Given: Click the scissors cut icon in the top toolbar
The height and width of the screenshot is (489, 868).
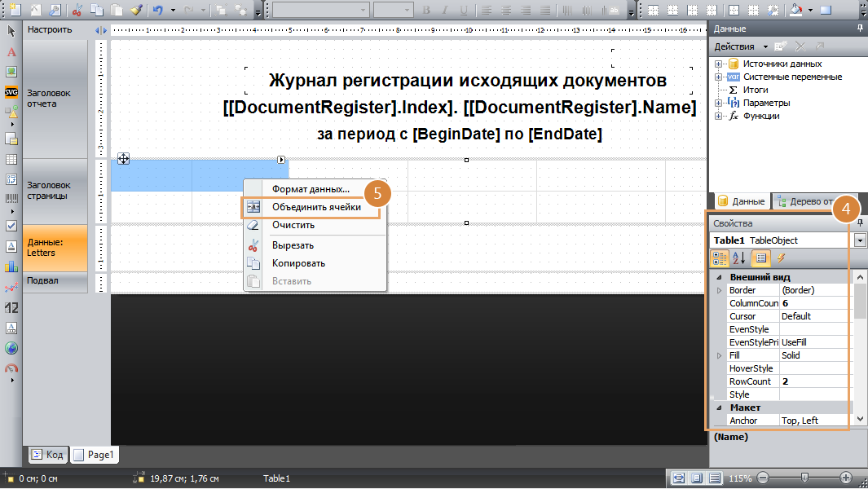Looking at the screenshot, I should point(77,10).
